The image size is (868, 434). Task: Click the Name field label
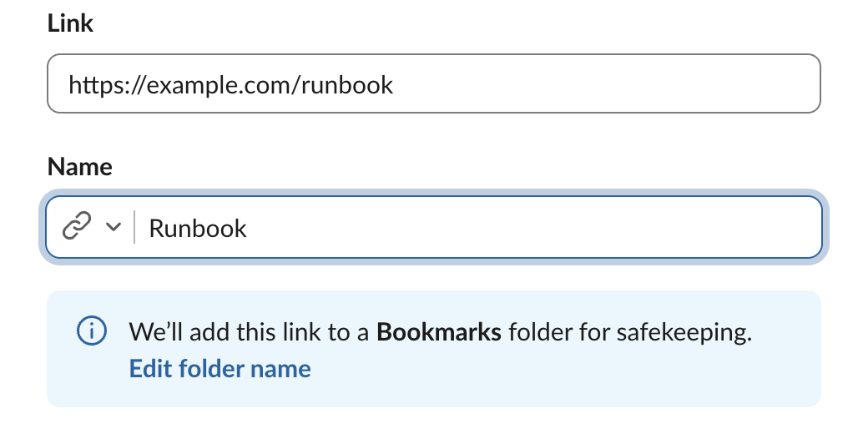click(x=80, y=166)
